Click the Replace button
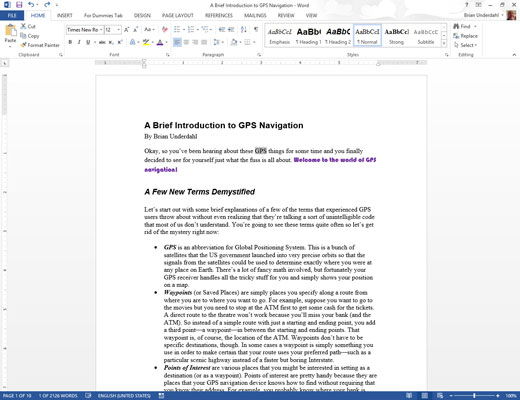 465,36
